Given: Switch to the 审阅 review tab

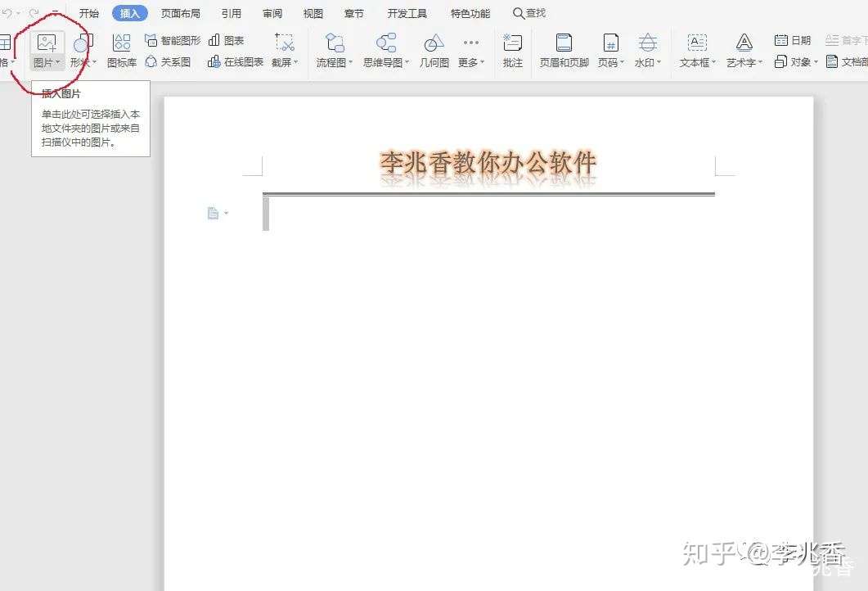Looking at the screenshot, I should tap(271, 12).
